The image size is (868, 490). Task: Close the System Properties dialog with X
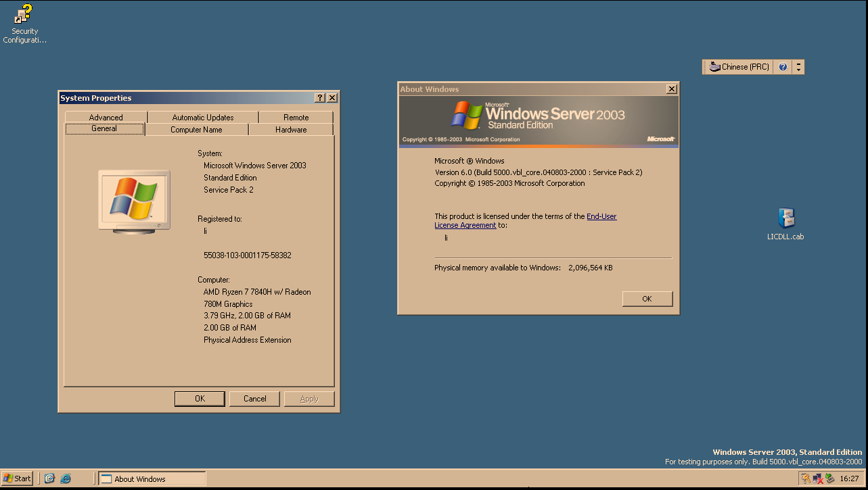click(x=332, y=98)
